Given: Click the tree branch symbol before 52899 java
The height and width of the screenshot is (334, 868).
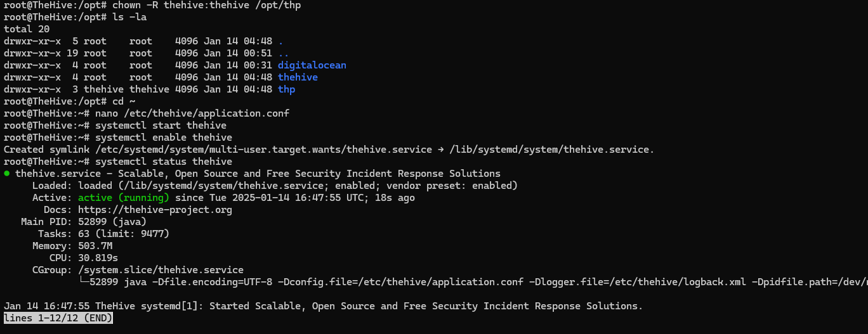Looking at the screenshot, I should (x=83, y=281).
